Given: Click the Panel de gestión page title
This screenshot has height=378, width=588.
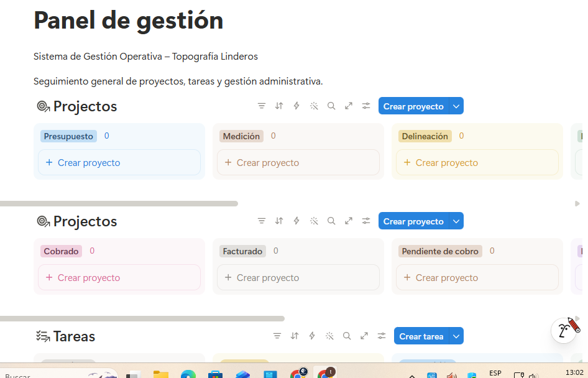Looking at the screenshot, I should pyautogui.click(x=128, y=21).
